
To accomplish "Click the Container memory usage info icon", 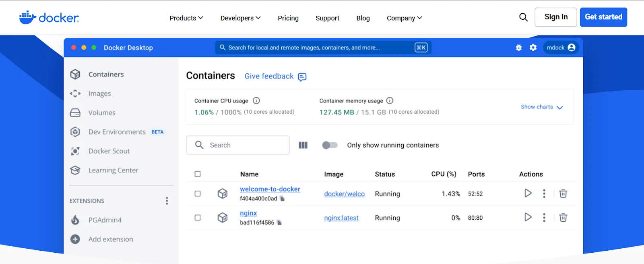I will [x=390, y=100].
